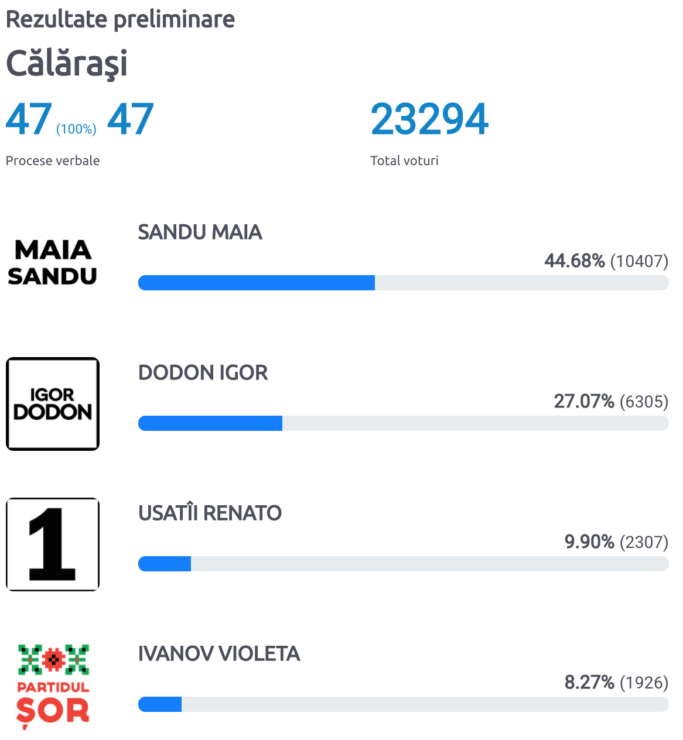The height and width of the screenshot is (740, 683).
Task: Click the 9.90% (2307) result value
Action: pos(616,542)
